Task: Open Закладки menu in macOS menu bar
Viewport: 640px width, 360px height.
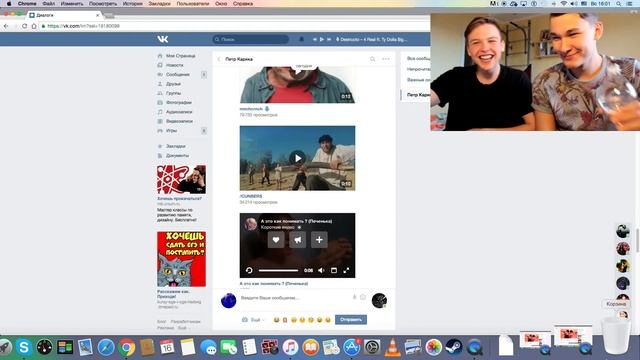Action: [x=159, y=4]
